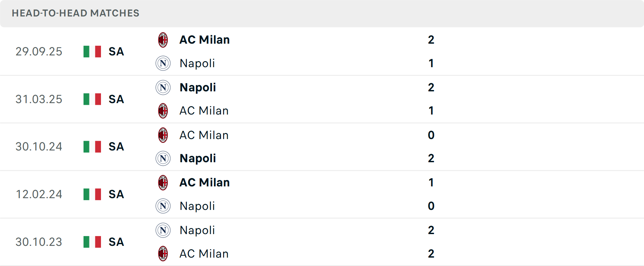Click Napoli crest in 30.10.23 match

pos(163,230)
